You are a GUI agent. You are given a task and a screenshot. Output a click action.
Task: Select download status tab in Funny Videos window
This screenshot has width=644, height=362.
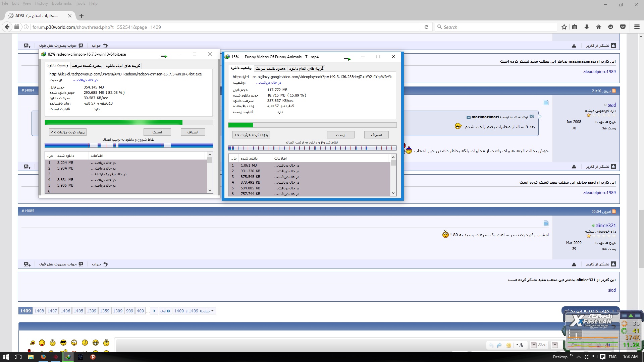(x=241, y=68)
